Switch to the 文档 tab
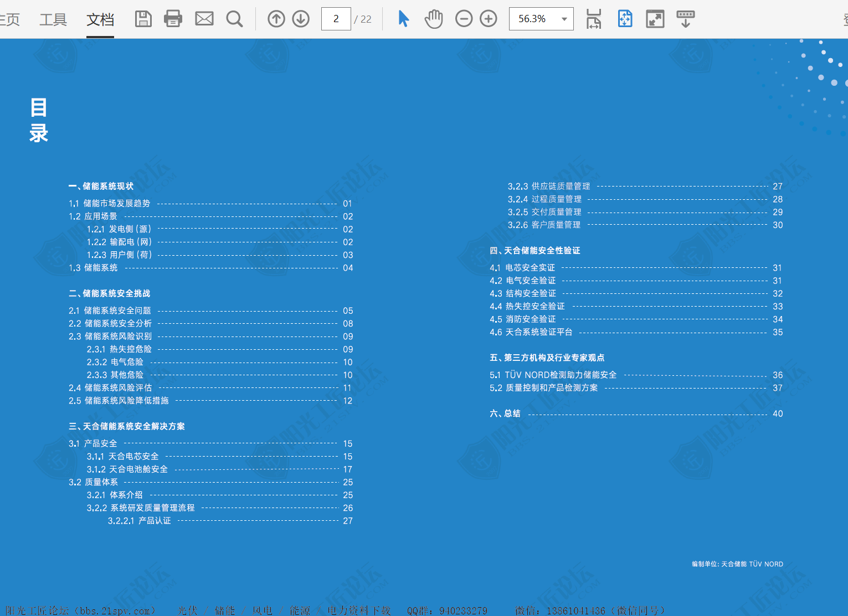Viewport: 848px width, 616px height. click(100, 20)
